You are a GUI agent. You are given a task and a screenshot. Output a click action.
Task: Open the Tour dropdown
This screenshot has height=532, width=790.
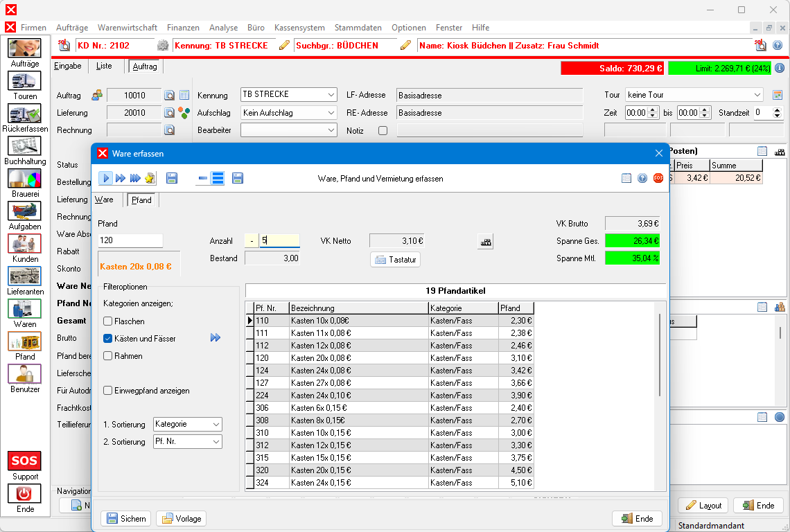pos(693,95)
